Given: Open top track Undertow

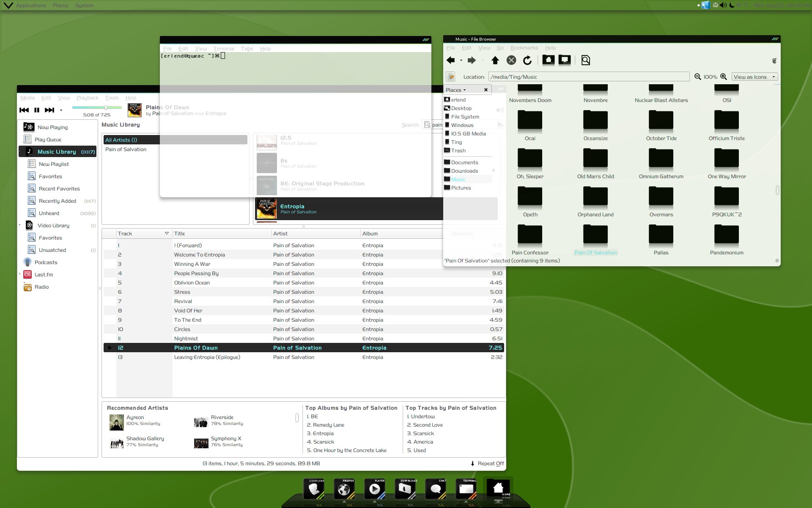Looking at the screenshot, I should [421, 417].
